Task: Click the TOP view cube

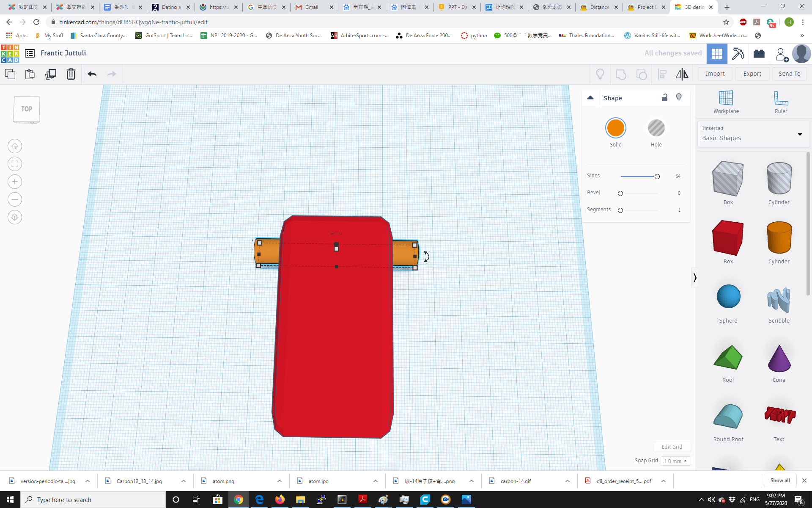Action: tap(27, 109)
